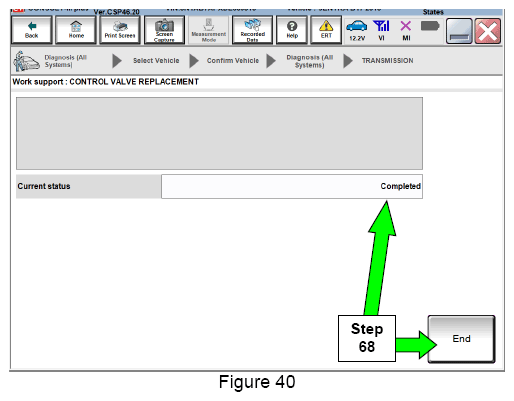Open Help with the question mark icon
The image size is (514, 401).
292,30
